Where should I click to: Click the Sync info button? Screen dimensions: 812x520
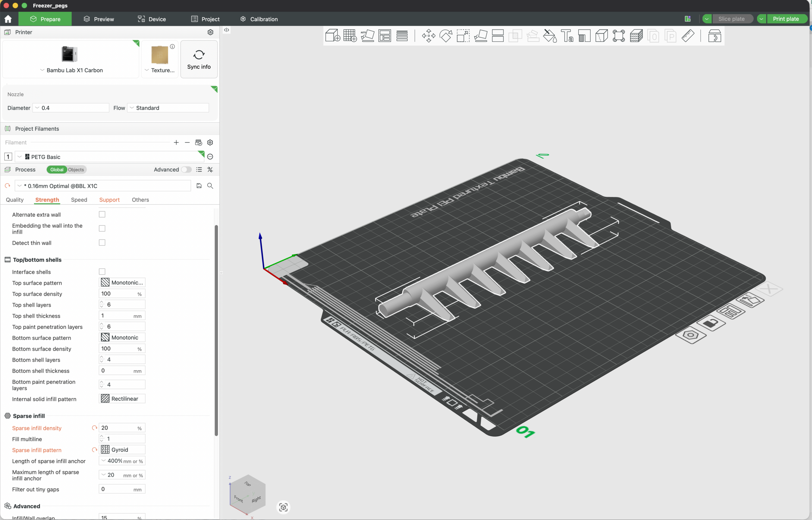click(199, 59)
